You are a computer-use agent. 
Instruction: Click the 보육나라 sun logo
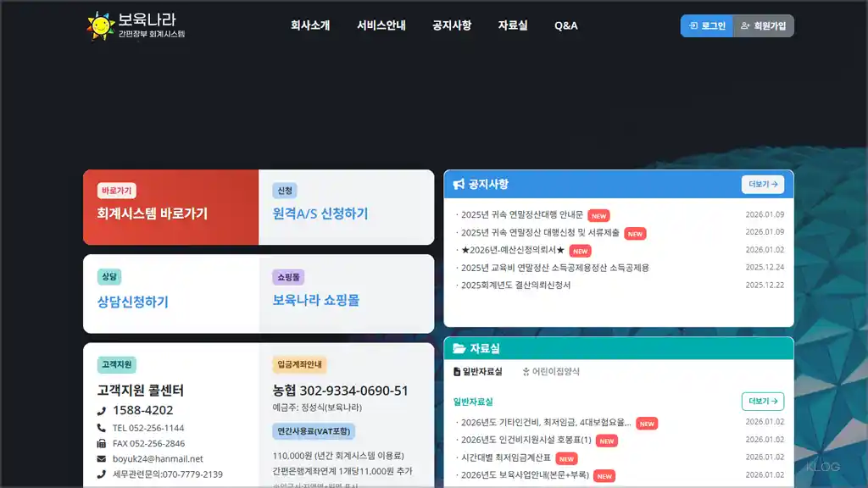[x=101, y=24]
